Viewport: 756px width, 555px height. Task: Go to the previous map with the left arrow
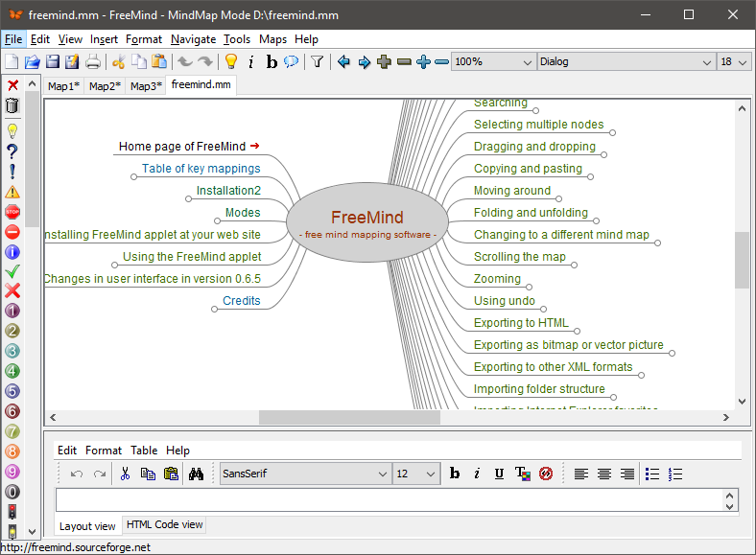point(343,61)
